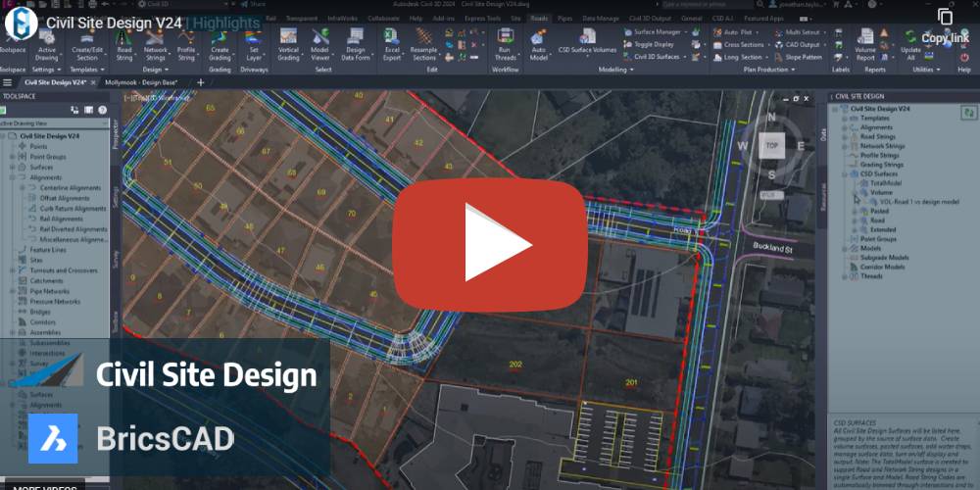980x490 pixels.
Task: Open the channel logo avatar
Action: [22, 24]
